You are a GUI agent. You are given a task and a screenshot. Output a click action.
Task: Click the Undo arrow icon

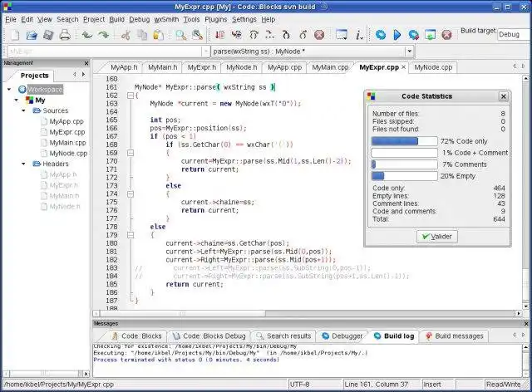tap(86, 35)
